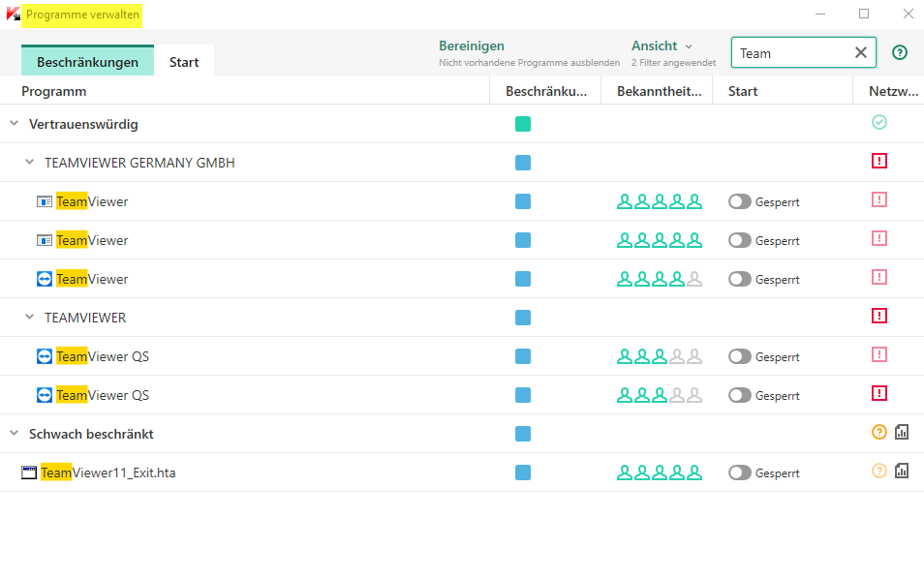924x579 pixels.
Task: Collapse the Vertrauenswürdig group
Action: (14, 124)
